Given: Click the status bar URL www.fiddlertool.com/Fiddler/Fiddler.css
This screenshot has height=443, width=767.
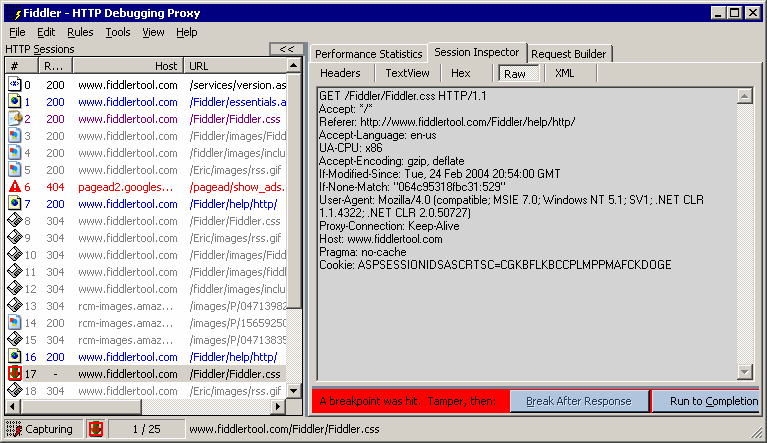Looking at the screenshot, I should [284, 429].
